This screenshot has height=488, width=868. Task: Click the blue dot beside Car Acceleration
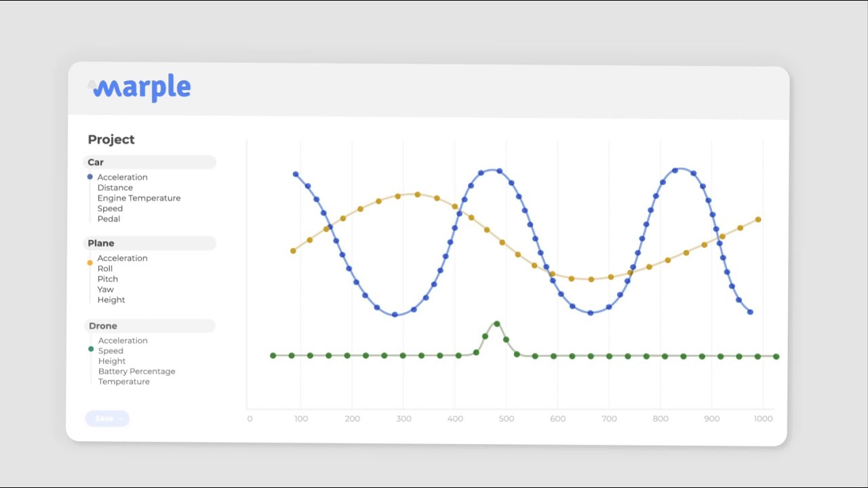tap(90, 177)
